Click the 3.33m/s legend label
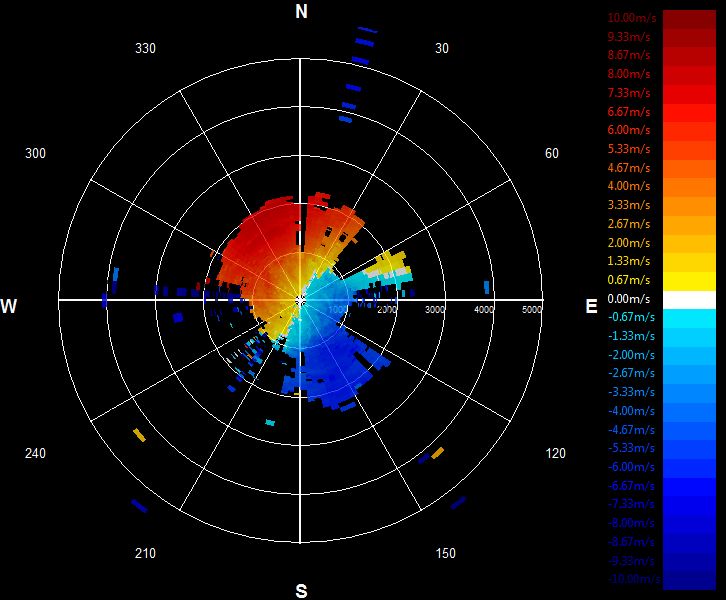 coord(629,205)
